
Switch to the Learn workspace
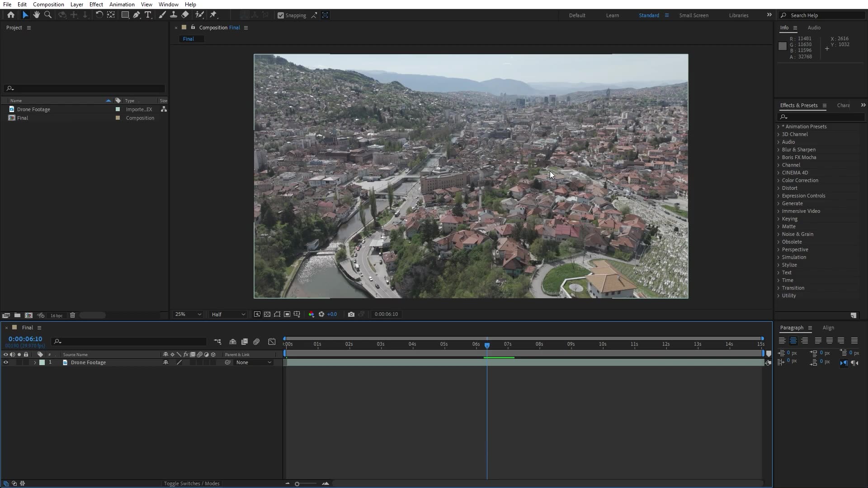pos(612,15)
